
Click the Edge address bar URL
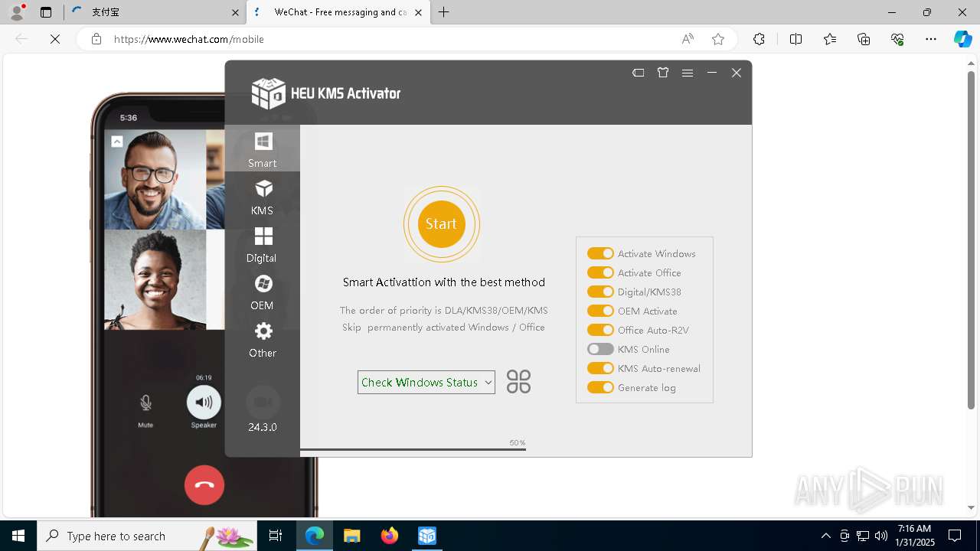[189, 39]
